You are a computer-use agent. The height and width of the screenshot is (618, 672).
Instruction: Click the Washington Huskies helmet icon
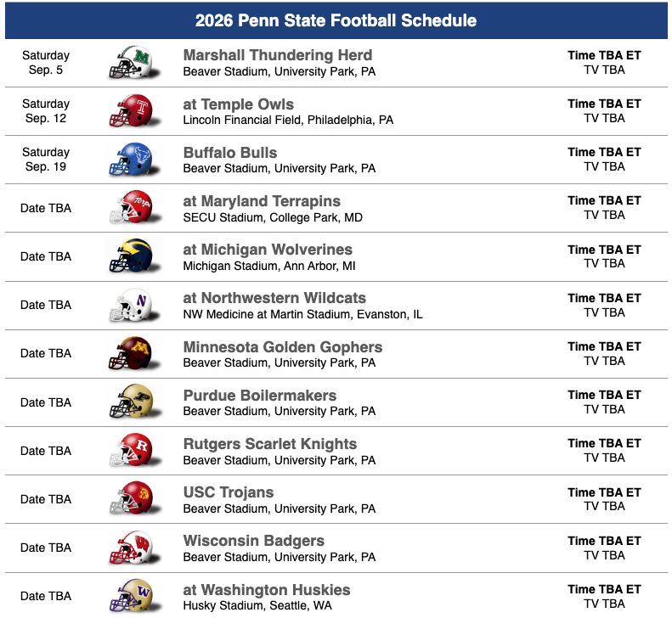[130, 595]
